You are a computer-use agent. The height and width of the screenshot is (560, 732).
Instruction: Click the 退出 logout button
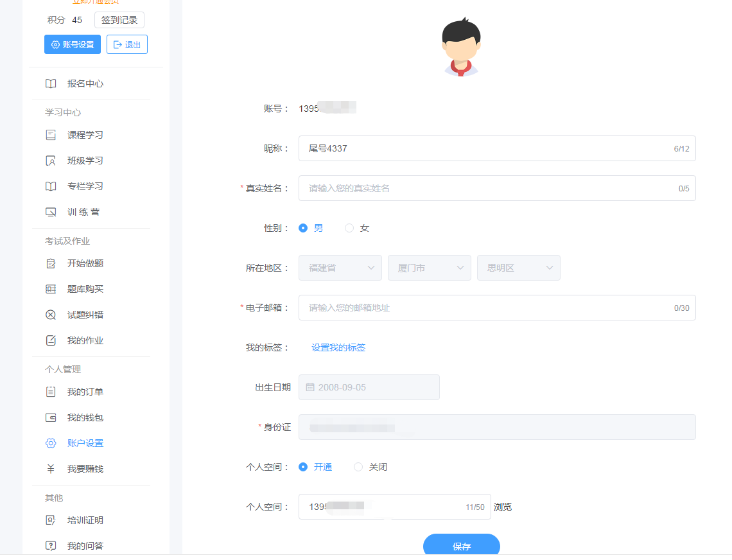(x=127, y=44)
